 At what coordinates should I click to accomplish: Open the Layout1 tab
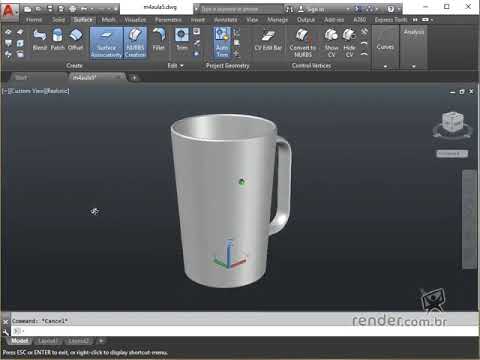click(x=48, y=341)
